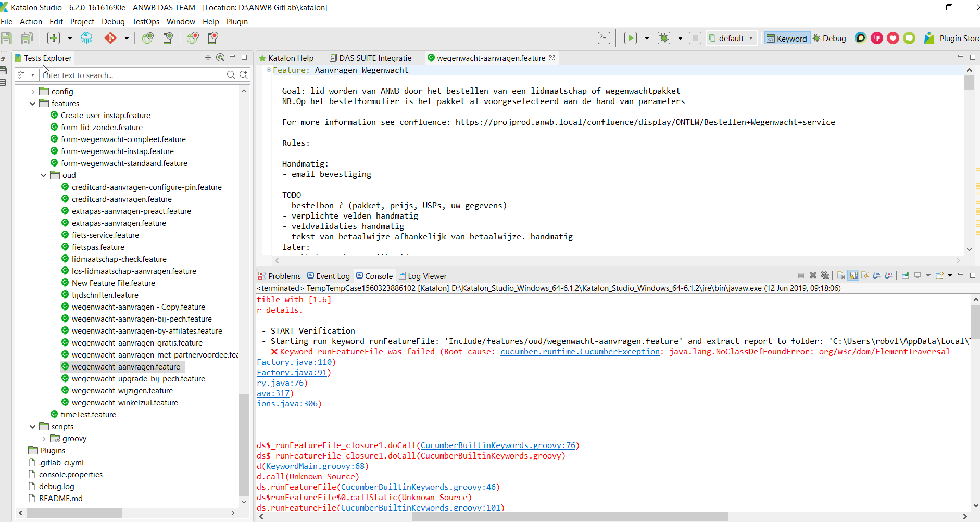
Task: Open Factory.java:110 link
Action: tap(294, 362)
